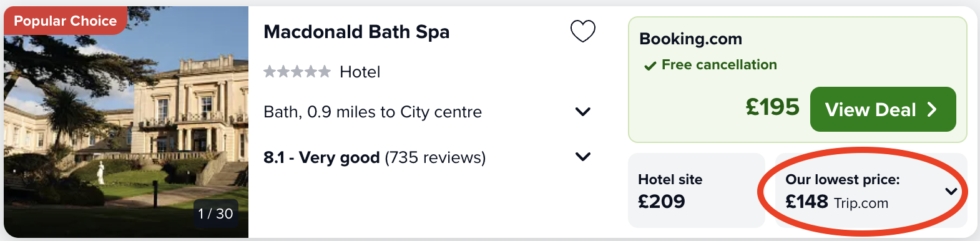This screenshot has height=241, width=980.
Task: Select the Hotel site £209 offer
Action: 697,190
